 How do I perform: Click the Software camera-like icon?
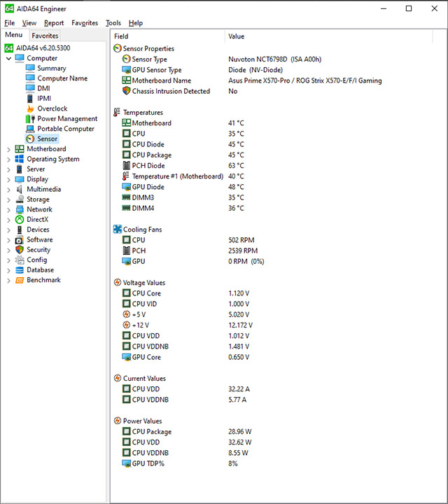(20, 240)
